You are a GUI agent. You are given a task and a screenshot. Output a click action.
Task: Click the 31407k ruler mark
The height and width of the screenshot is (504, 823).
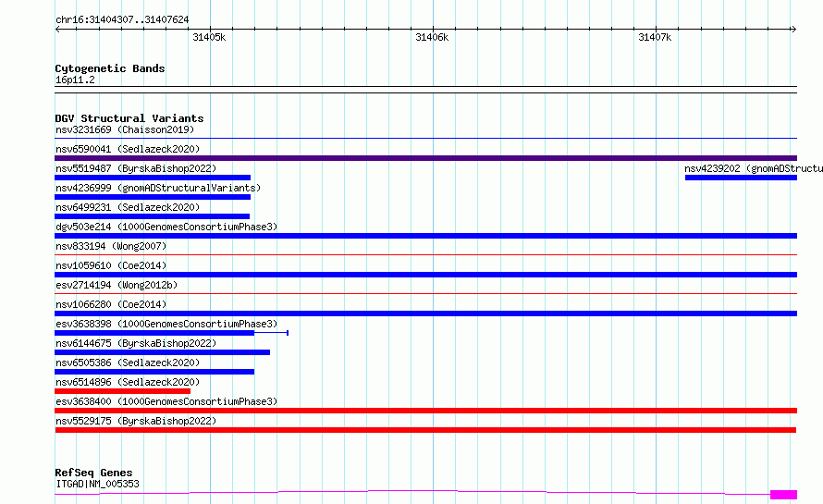click(655, 37)
